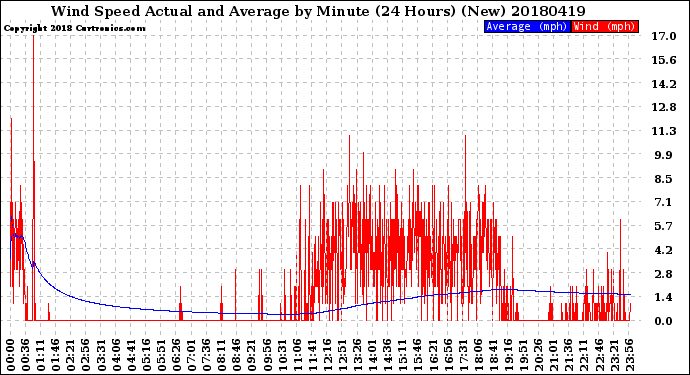
Task: Click the 17.0 y-axis label
Action: (x=664, y=36)
